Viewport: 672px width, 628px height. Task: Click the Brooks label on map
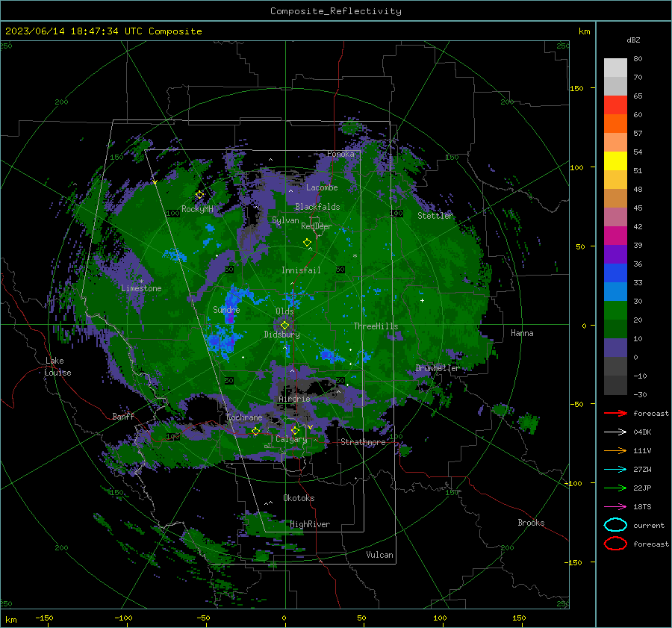[x=531, y=523]
